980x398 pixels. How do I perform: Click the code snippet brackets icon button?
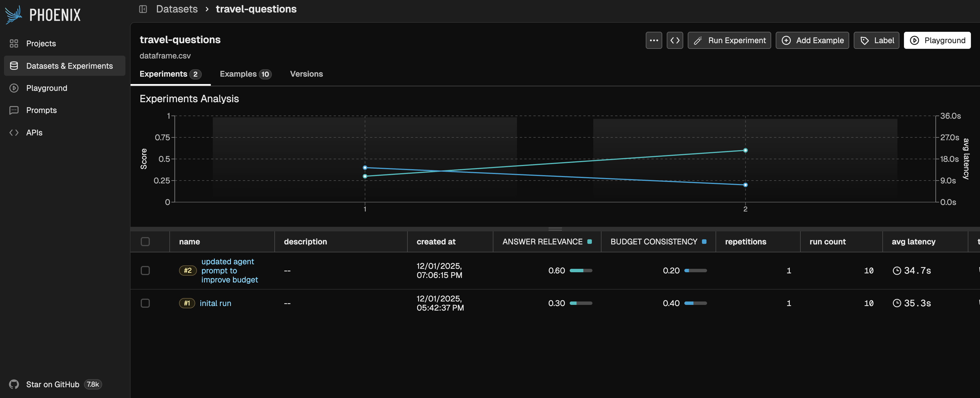point(674,40)
